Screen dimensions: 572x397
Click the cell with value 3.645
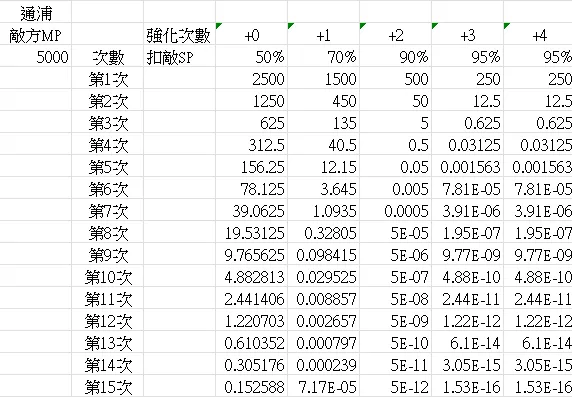coord(324,188)
